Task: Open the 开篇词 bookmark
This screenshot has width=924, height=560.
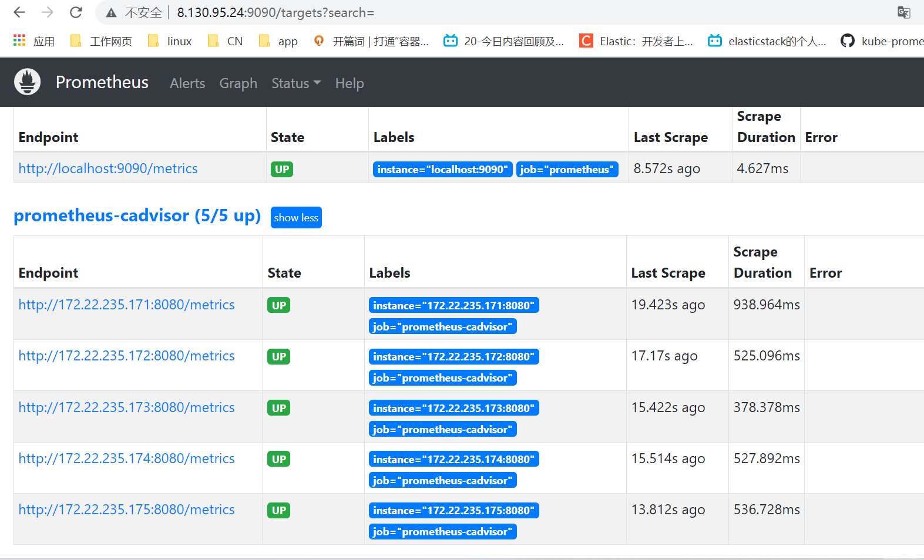Action: [371, 41]
